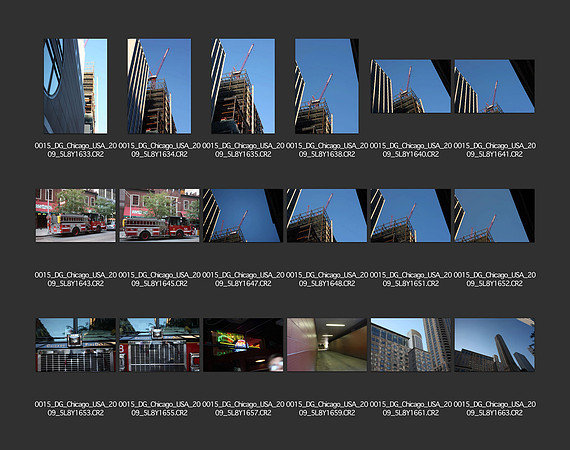Click filename label ending 5L8Y1645.CR2

pos(159,279)
